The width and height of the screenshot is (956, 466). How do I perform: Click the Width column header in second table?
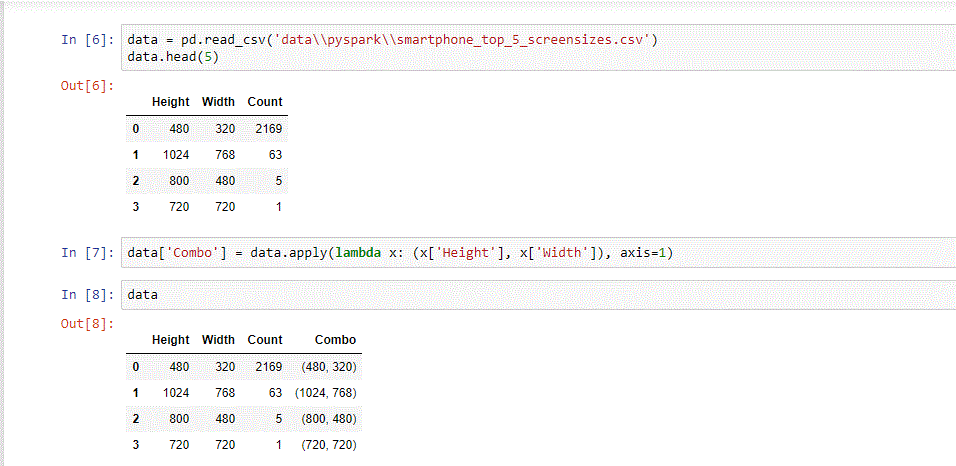click(x=218, y=340)
